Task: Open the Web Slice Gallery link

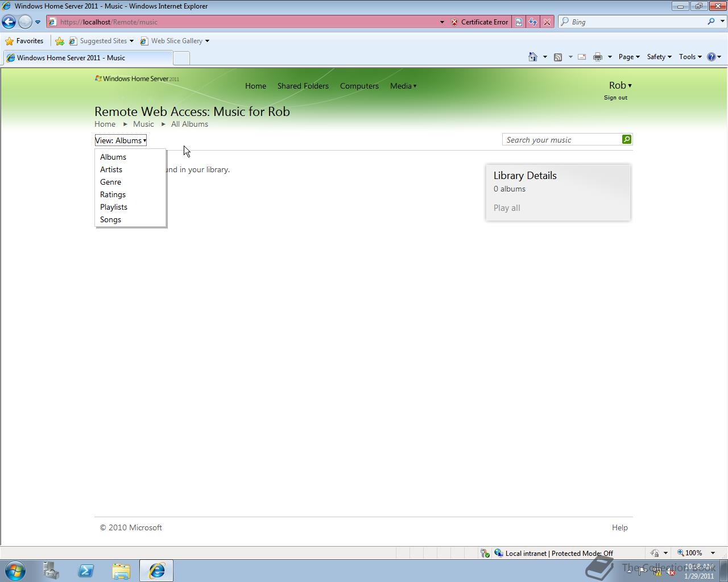Action: [175, 41]
